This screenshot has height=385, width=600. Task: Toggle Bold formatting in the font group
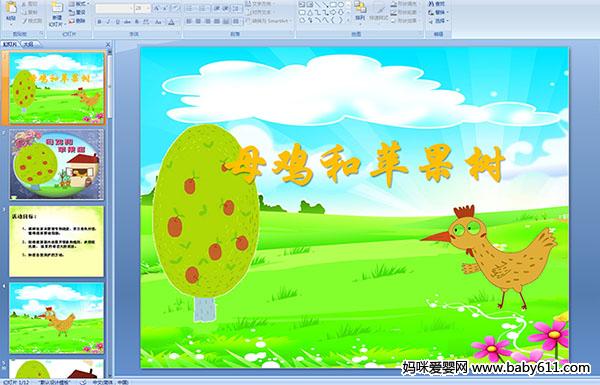click(x=99, y=22)
